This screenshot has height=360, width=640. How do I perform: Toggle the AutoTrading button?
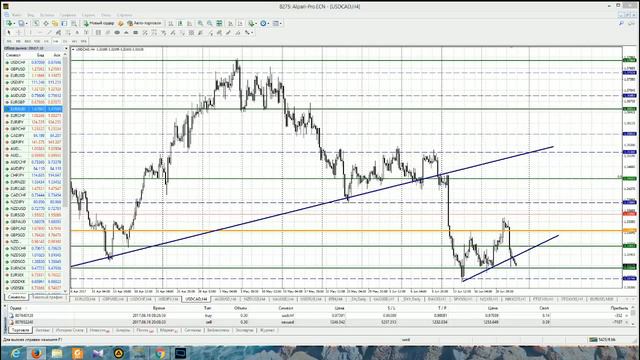tap(144, 23)
